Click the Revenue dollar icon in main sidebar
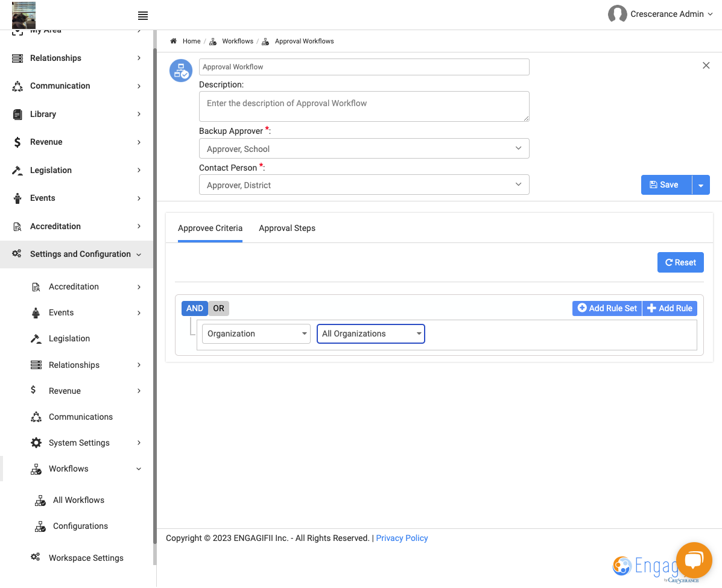 [17, 142]
